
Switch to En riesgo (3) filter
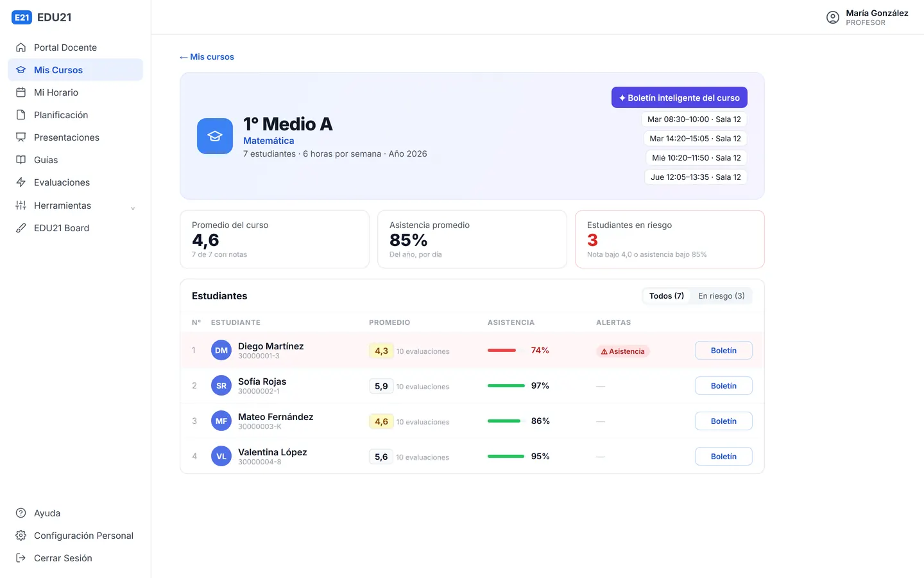point(721,296)
